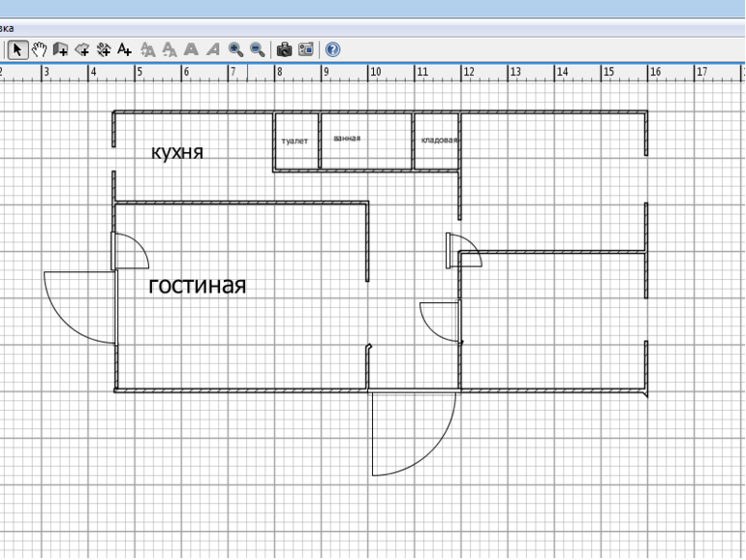Click the 'туалет' room label
The image size is (746, 560).
click(295, 141)
